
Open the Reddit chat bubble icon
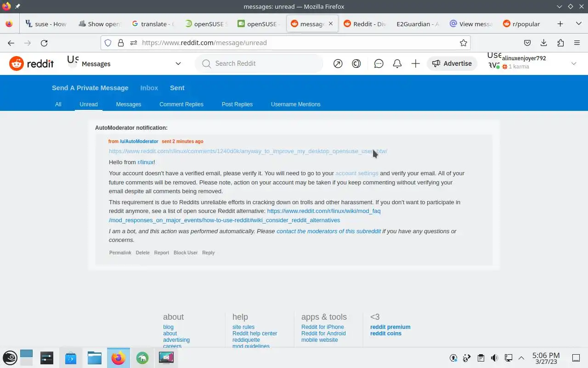tap(379, 63)
